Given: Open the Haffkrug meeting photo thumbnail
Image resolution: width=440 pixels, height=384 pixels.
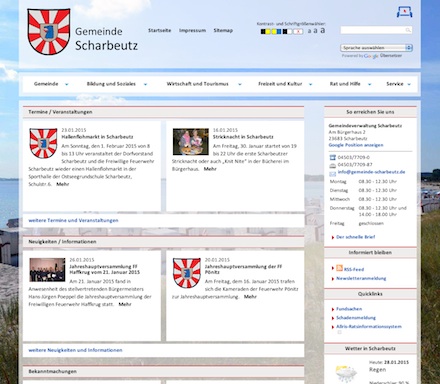Looking at the screenshot, I should pyautogui.click(x=47, y=270).
